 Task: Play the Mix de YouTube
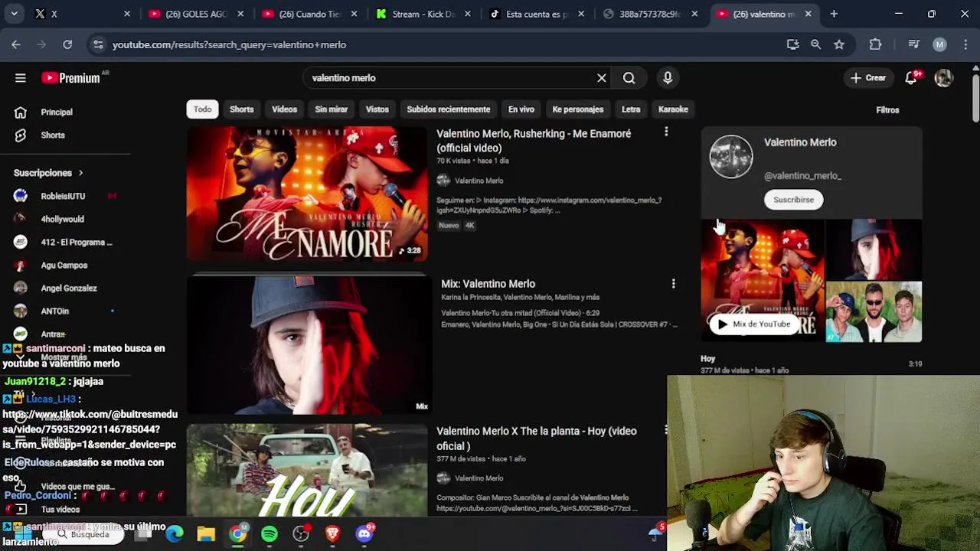click(x=753, y=324)
